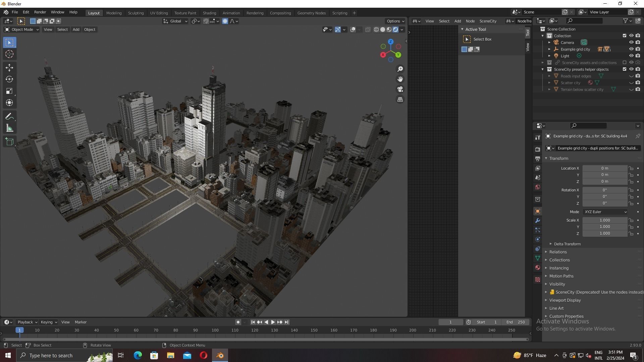The width and height of the screenshot is (644, 362).
Task: Open the Physics properties tab icon
Action: pyautogui.click(x=538, y=239)
